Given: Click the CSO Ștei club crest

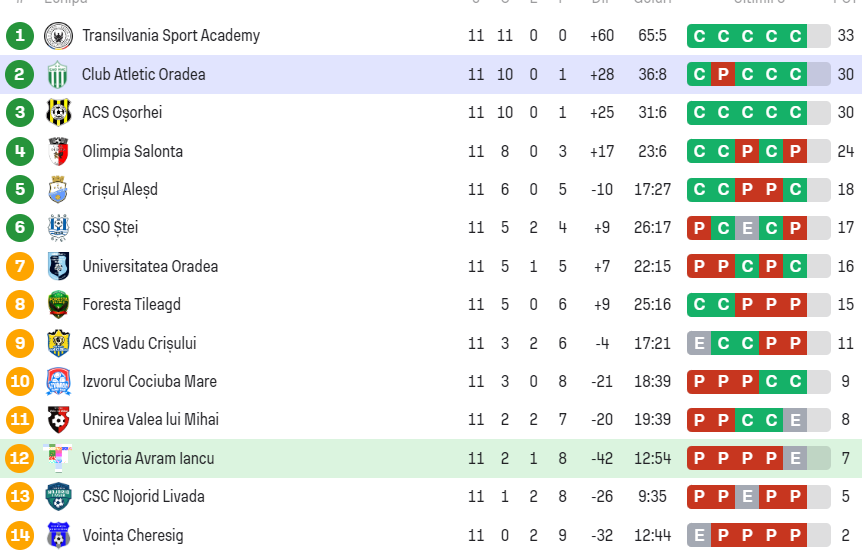Looking at the screenshot, I should tap(59, 228).
